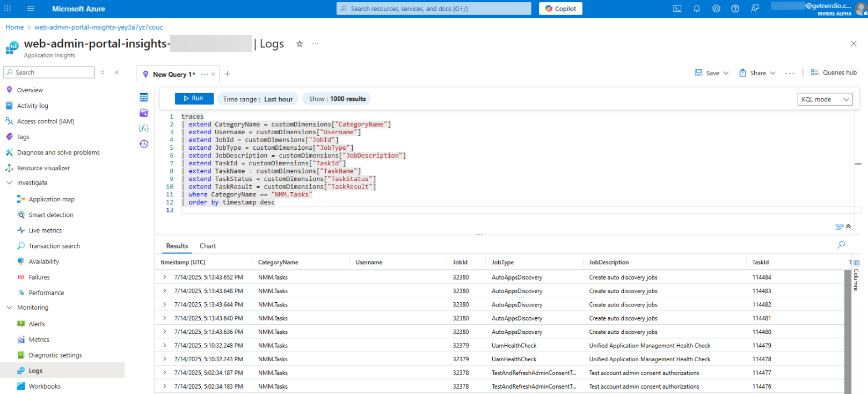Go to the Home breadcrumb link
Screen dimensions: 868x394
click(14, 27)
